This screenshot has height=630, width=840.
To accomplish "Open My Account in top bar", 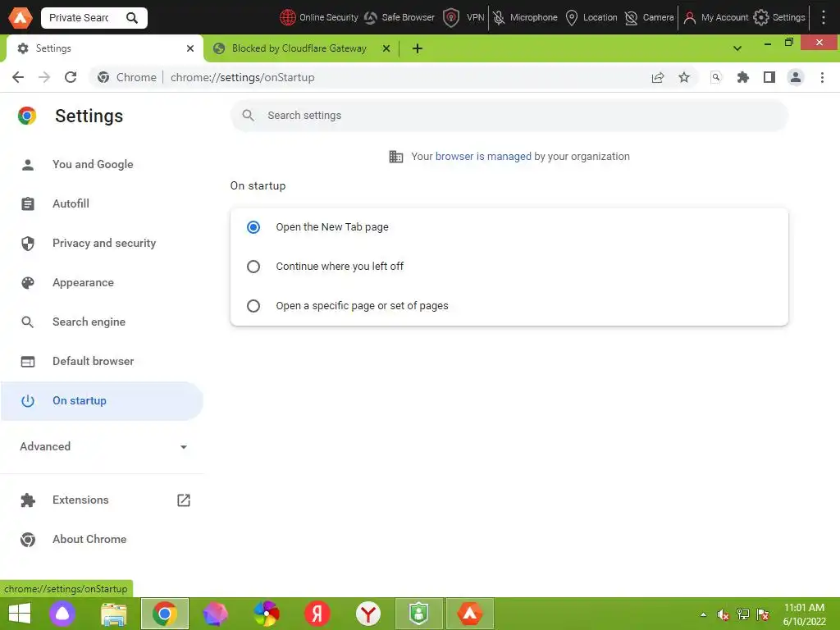I will pyautogui.click(x=715, y=18).
